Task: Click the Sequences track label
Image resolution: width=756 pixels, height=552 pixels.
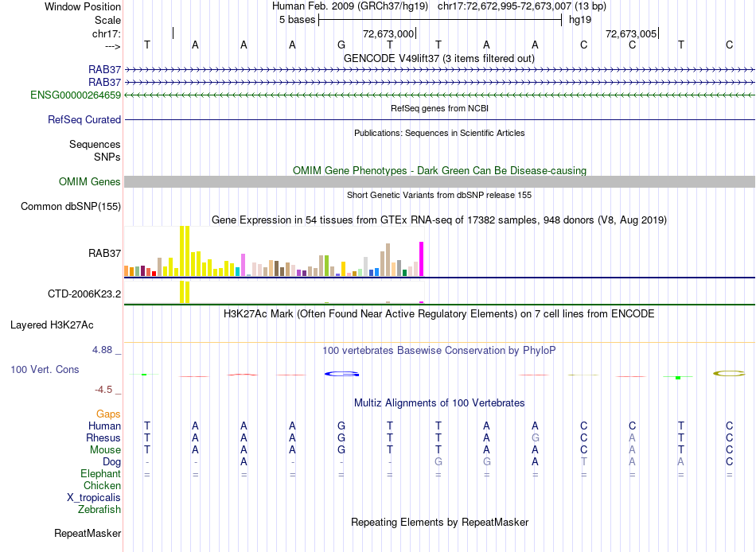Action: pos(95,144)
